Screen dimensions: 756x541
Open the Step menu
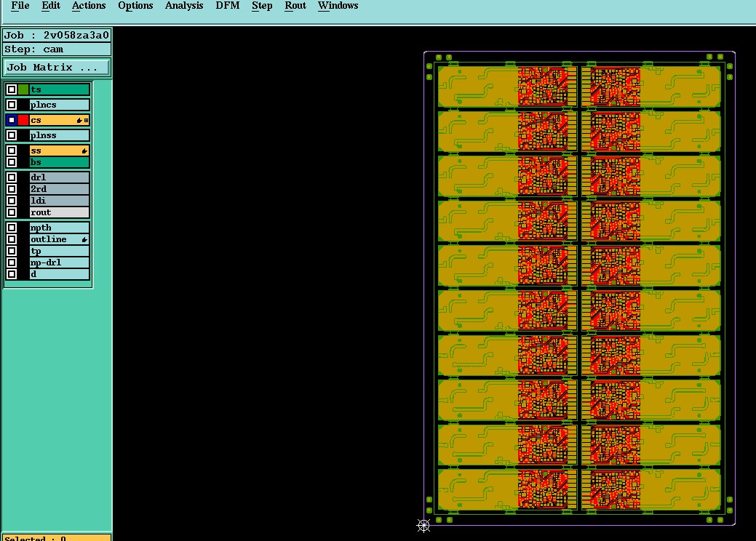262,6
